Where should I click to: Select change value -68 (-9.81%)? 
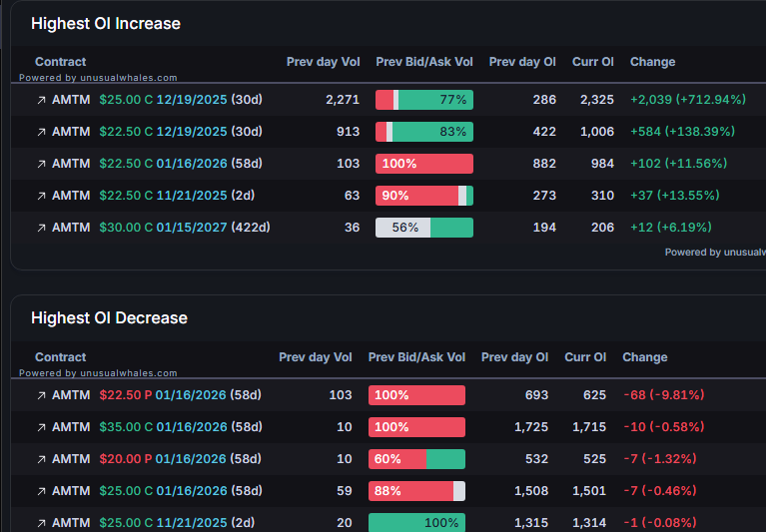[x=664, y=395]
